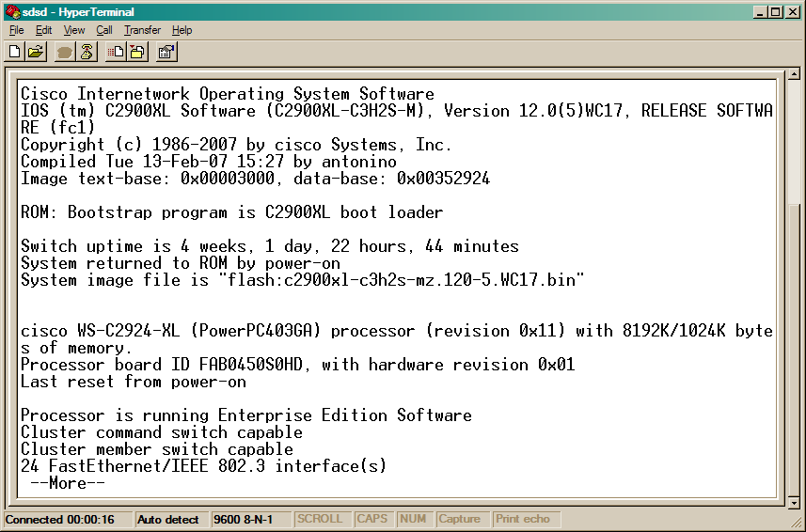
Task: Click the "Last reset from power-on" line
Action: 134,382
